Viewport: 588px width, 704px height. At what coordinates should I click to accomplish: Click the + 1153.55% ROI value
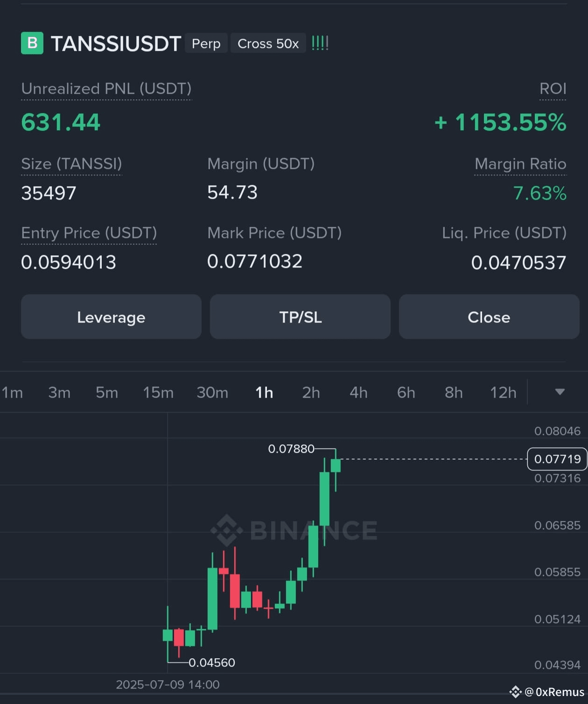[x=500, y=123]
